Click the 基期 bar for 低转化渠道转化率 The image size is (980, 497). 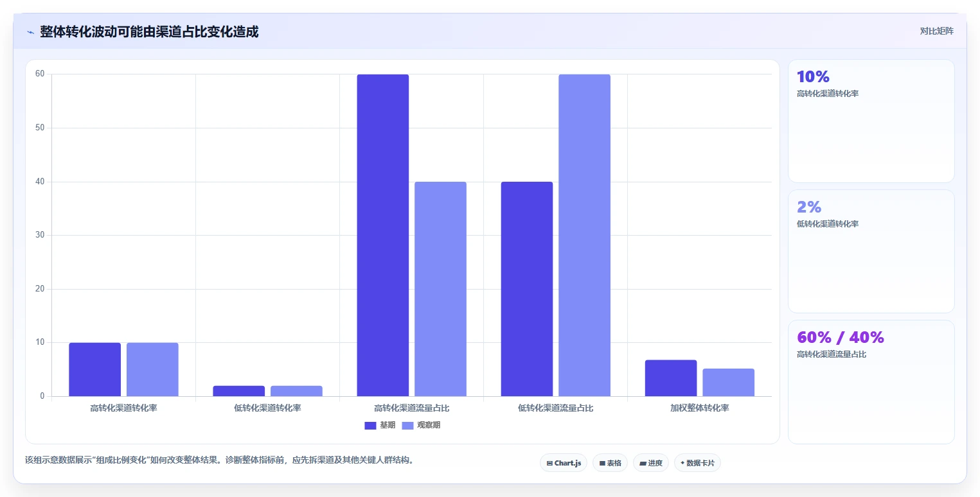pos(239,391)
